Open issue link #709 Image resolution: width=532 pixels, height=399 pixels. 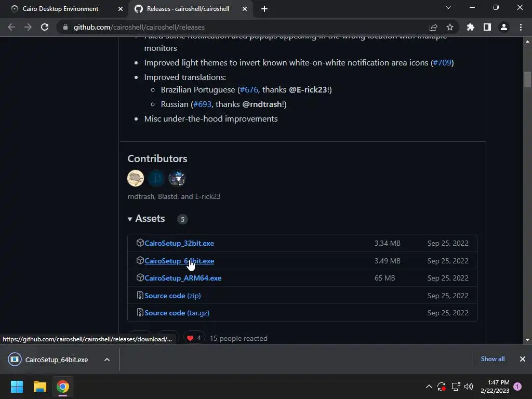click(x=442, y=63)
